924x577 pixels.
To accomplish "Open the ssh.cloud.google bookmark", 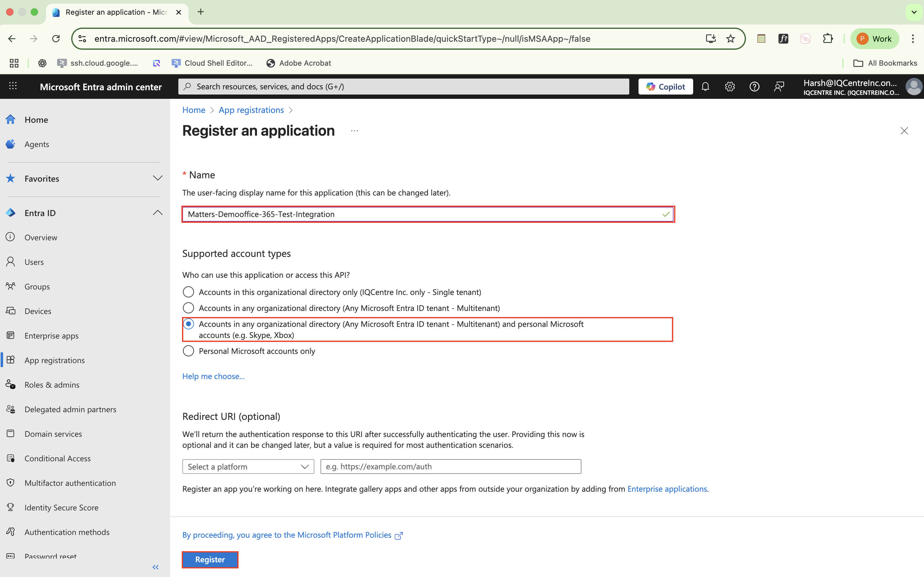I will pos(98,63).
